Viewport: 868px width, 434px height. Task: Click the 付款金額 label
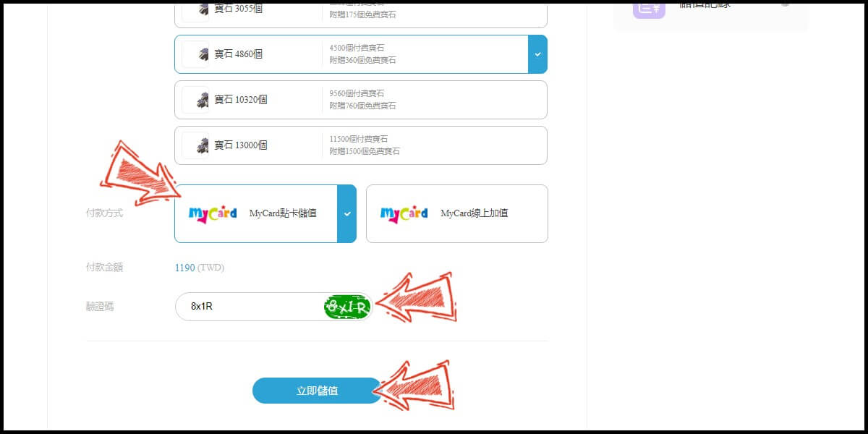pos(104,268)
